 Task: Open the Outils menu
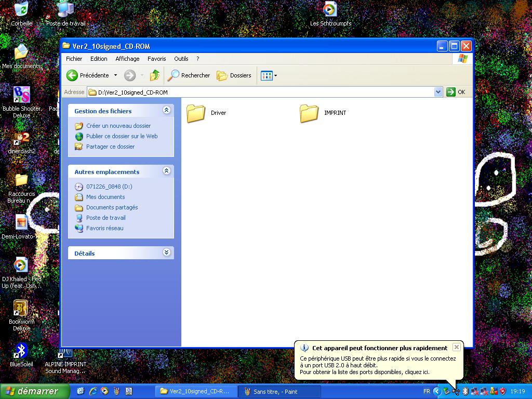click(x=181, y=59)
